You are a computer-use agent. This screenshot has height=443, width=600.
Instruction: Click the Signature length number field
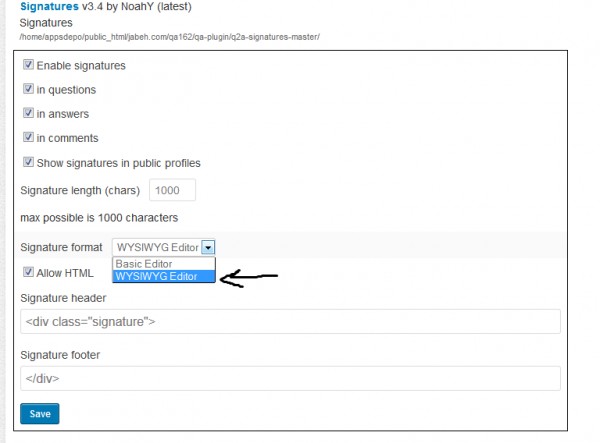point(172,190)
